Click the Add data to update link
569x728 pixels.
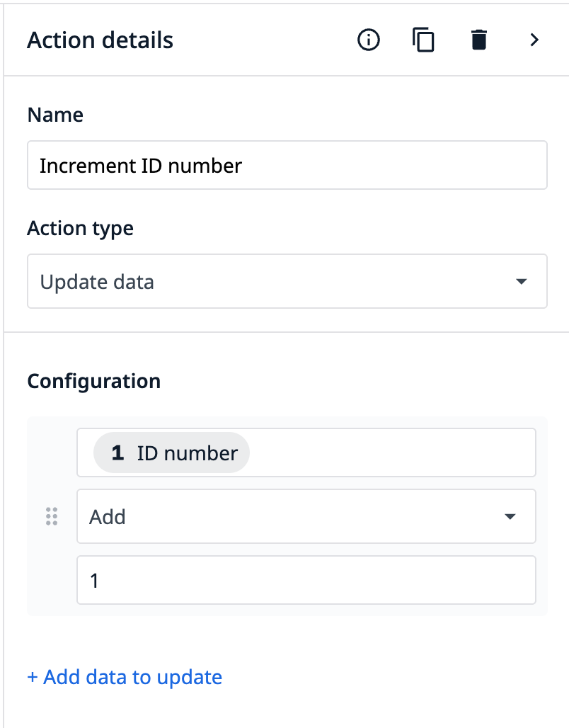[x=124, y=677]
